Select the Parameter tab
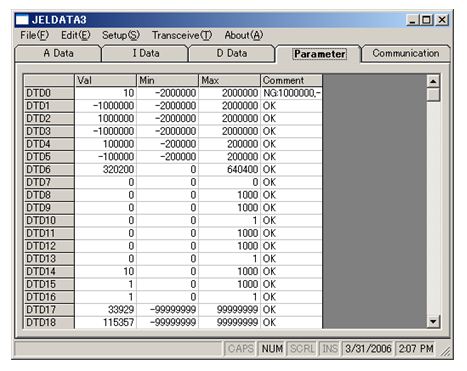 pyautogui.click(x=319, y=54)
